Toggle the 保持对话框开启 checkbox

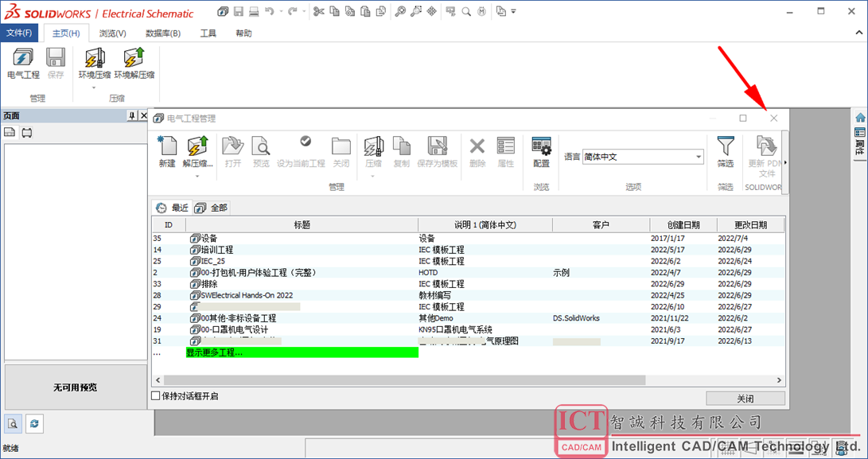click(x=156, y=396)
